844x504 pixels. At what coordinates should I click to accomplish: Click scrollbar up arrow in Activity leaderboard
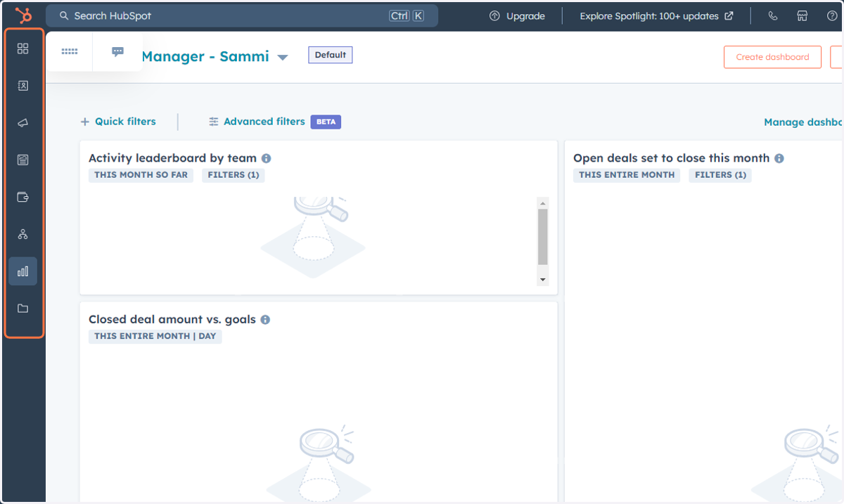coord(542,203)
